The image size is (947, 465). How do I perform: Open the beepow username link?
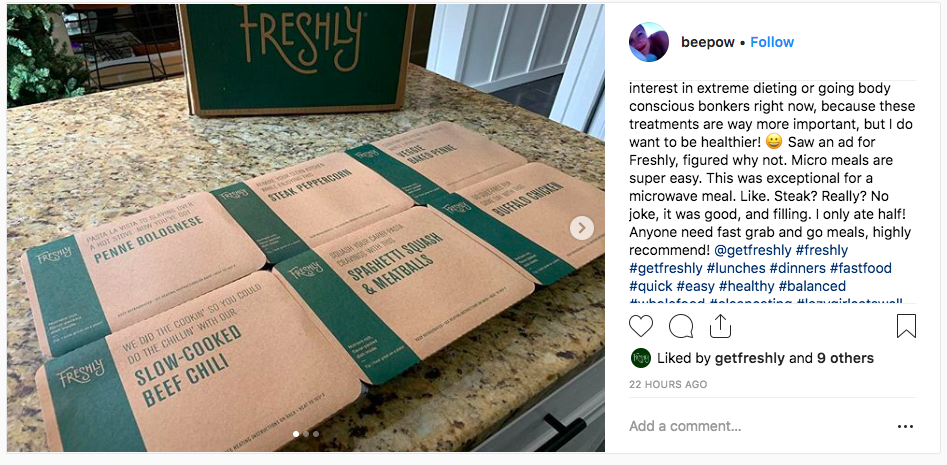tap(707, 42)
